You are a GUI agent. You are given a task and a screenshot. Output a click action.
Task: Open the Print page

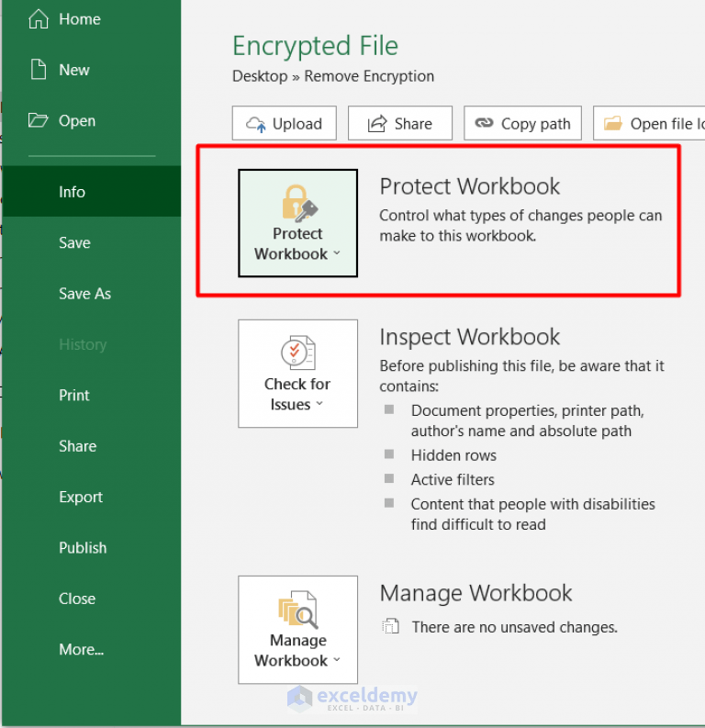92,395
